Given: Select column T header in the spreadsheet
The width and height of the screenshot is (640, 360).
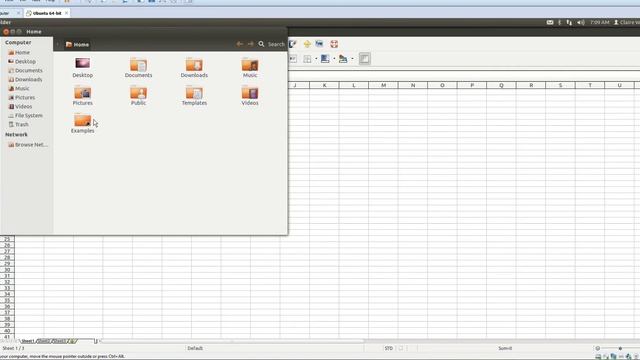Looking at the screenshot, I should 590,85.
